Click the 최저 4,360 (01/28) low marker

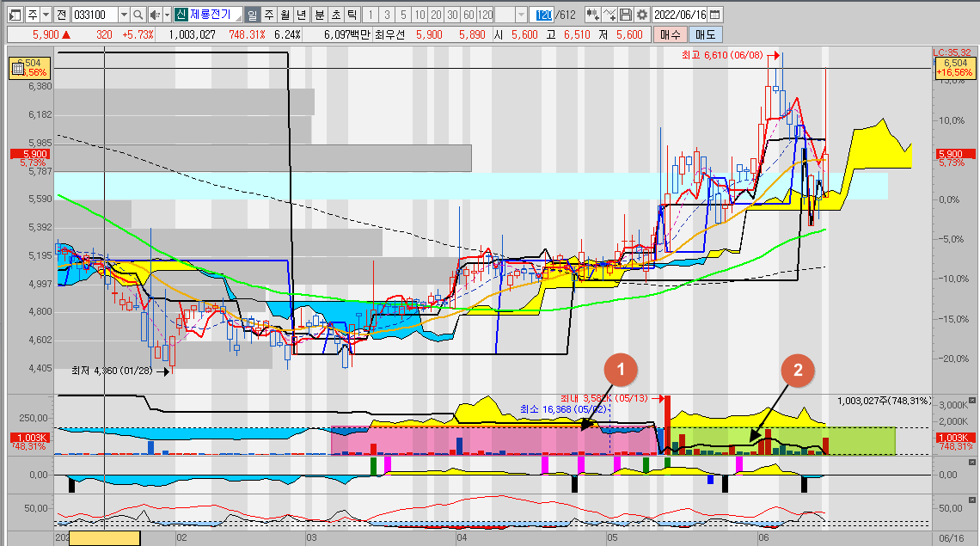pos(112,371)
